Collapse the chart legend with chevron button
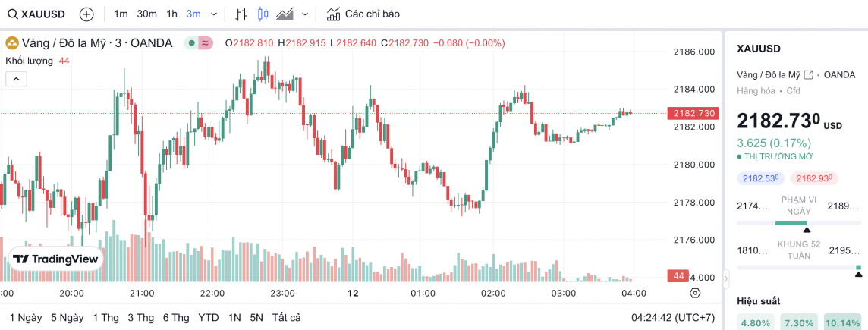This screenshot has height=330, width=868. point(16,78)
